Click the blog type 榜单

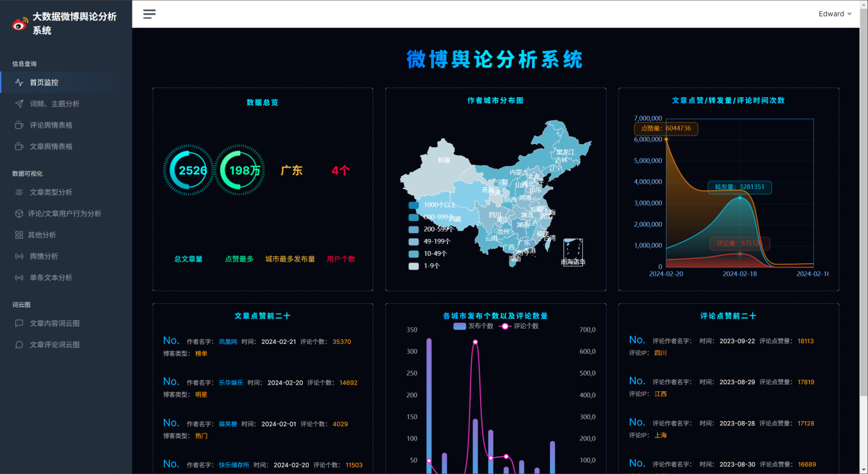point(201,354)
